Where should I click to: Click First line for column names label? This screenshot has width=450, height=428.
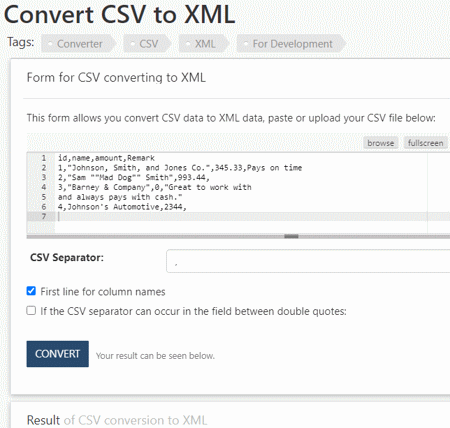[x=103, y=292]
